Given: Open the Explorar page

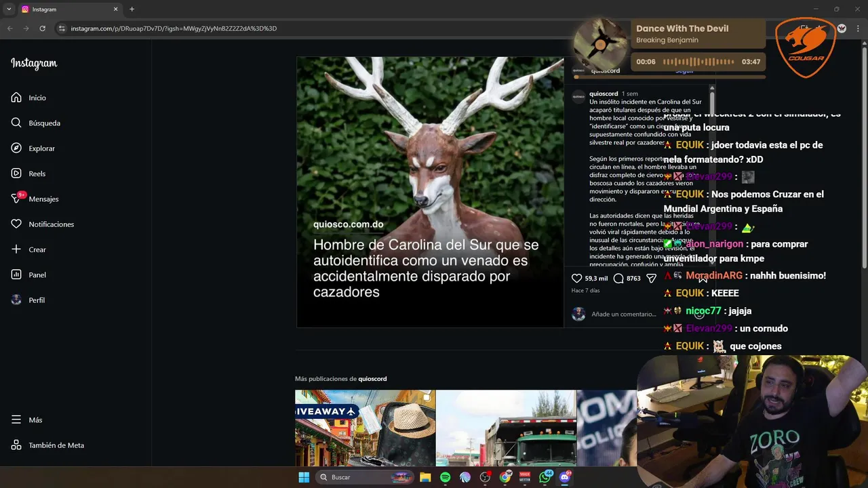Looking at the screenshot, I should [x=33, y=148].
